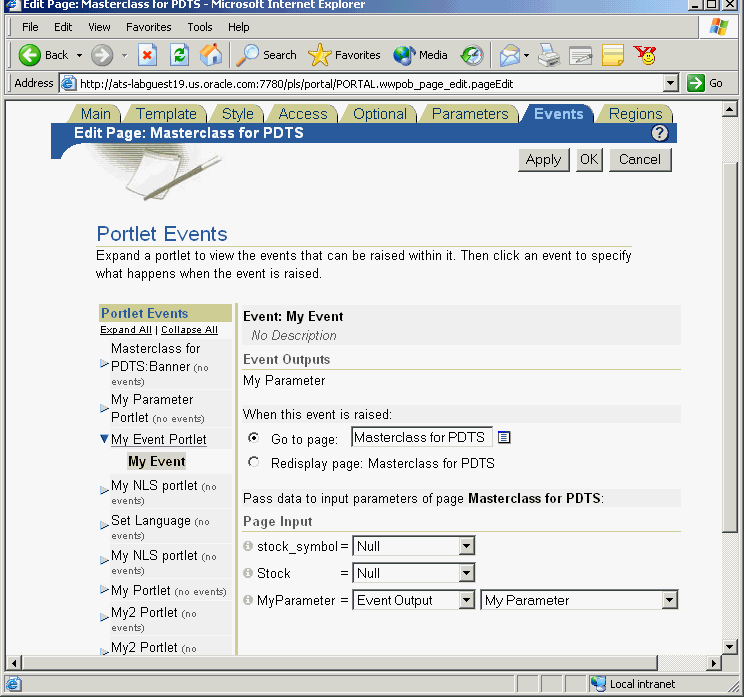The image size is (744, 697).
Task: Switch to the Optional tab
Action: (380, 114)
